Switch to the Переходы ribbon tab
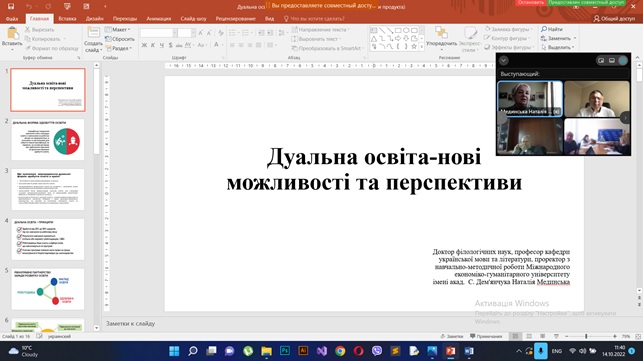 125,18
